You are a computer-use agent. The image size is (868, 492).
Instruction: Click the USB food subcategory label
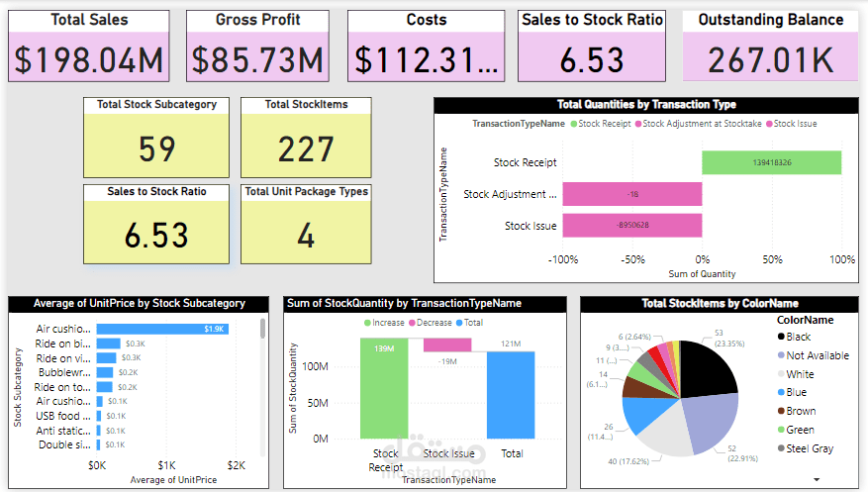click(x=63, y=416)
